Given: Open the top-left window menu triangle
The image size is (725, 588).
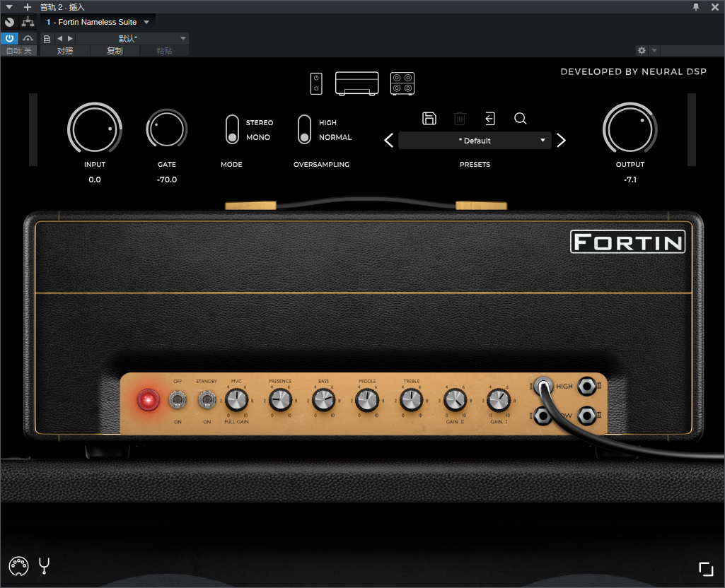Looking at the screenshot, I should click(9, 7).
